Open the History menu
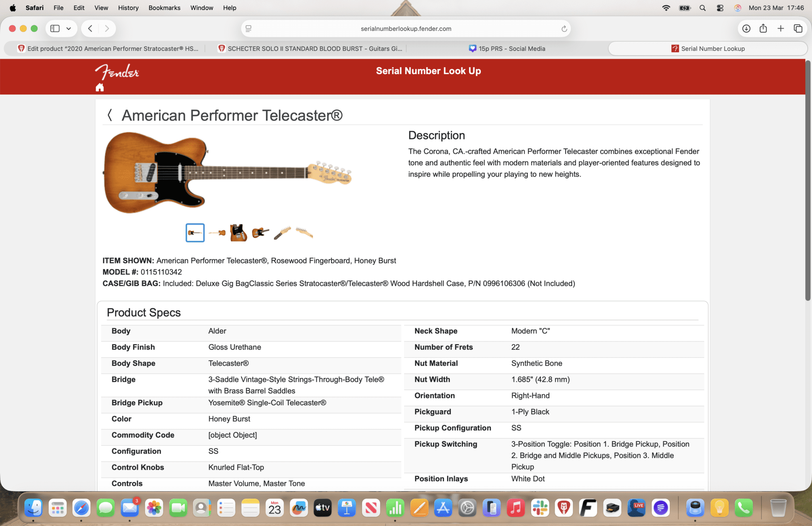Image resolution: width=812 pixels, height=526 pixels. click(128, 8)
